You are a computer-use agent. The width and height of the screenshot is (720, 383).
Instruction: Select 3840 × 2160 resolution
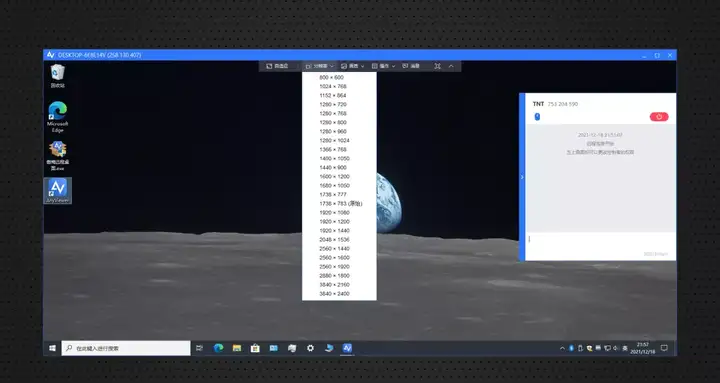click(x=339, y=285)
